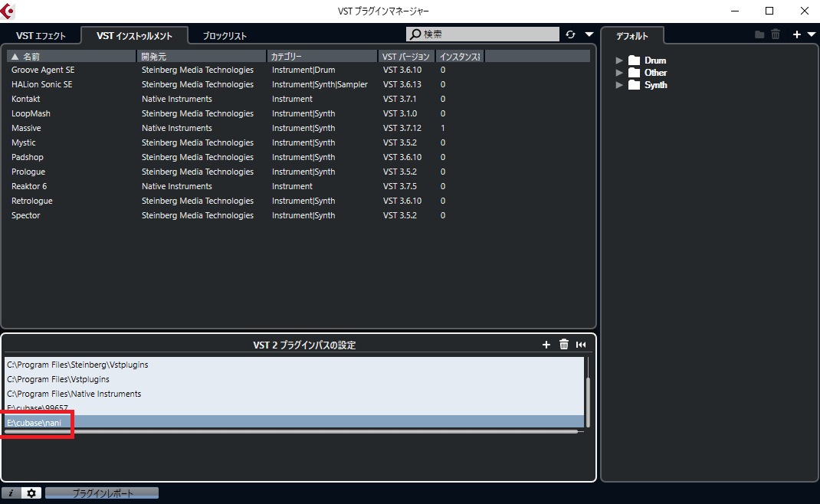Open collection menu dropdown arrow
The width and height of the screenshot is (820, 504).
click(812, 34)
